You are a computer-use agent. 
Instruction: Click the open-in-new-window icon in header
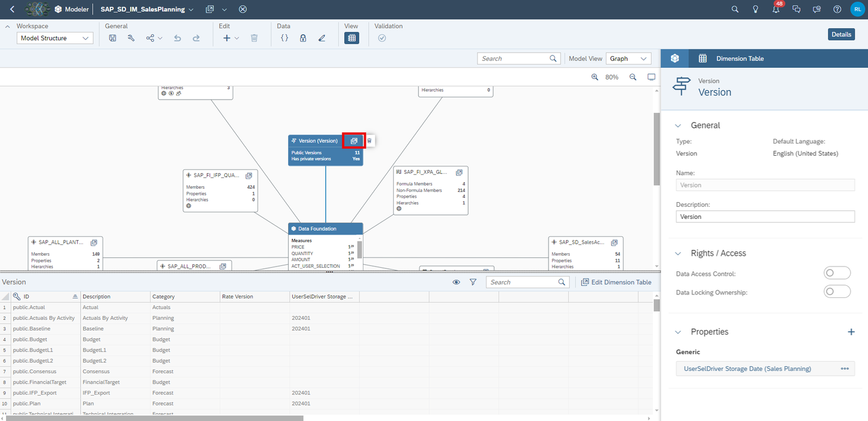[x=210, y=9]
